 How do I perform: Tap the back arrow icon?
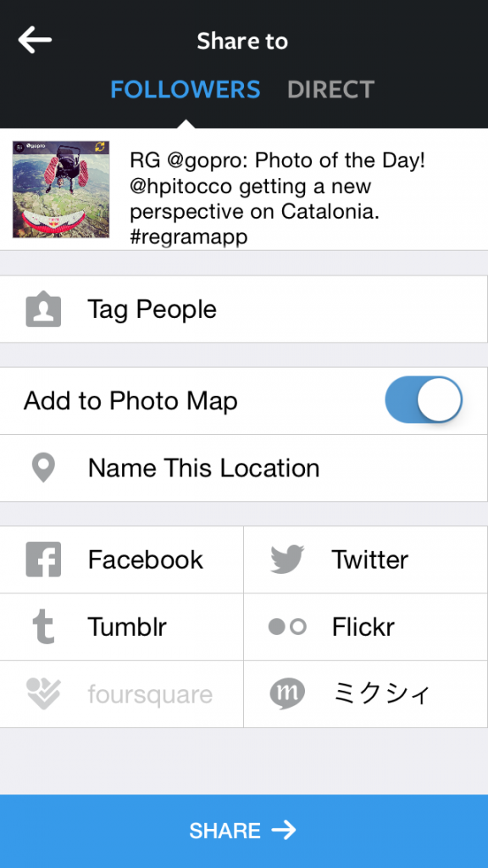(x=35, y=41)
